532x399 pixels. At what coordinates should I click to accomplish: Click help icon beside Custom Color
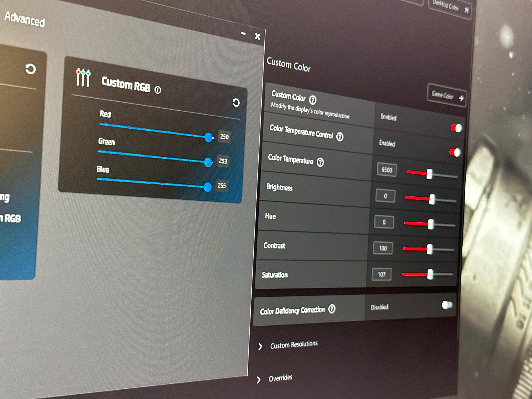click(x=313, y=100)
